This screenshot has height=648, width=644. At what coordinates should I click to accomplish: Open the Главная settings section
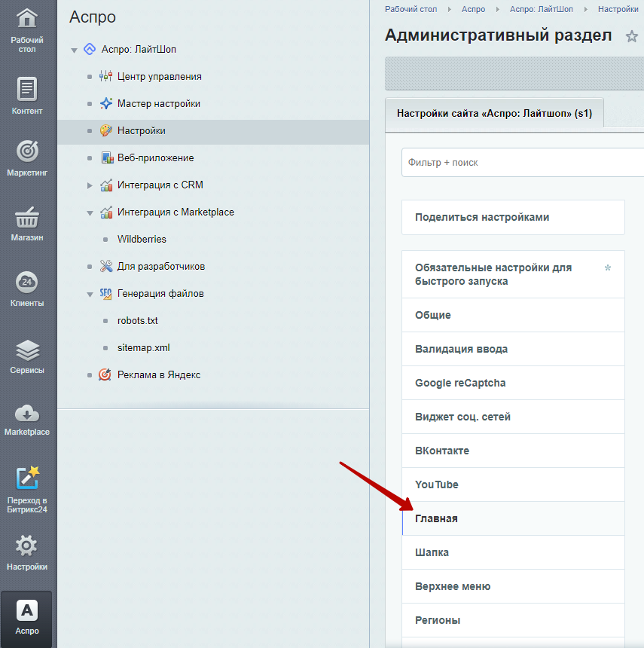pyautogui.click(x=513, y=518)
